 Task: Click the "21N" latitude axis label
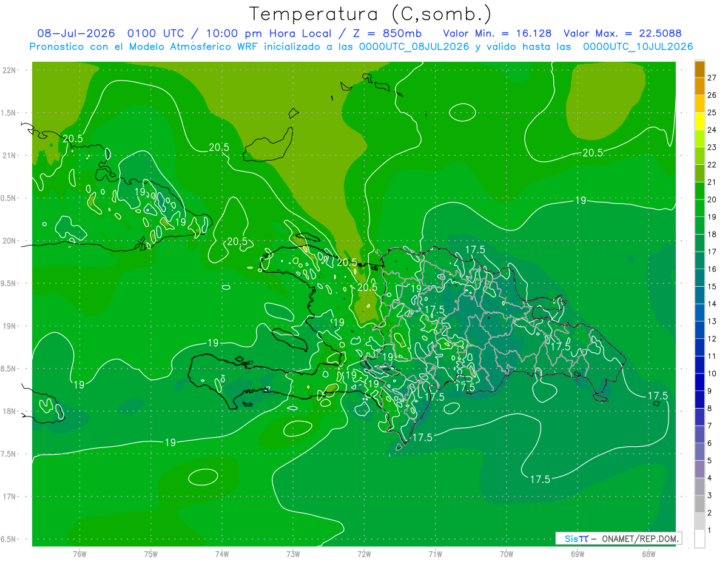coord(9,155)
